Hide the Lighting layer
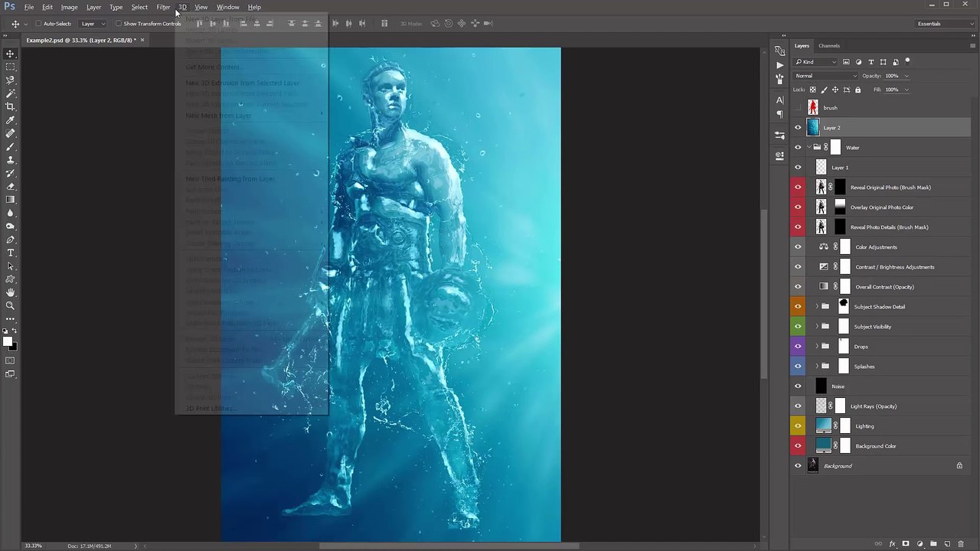This screenshot has width=980, height=551. coord(798,426)
